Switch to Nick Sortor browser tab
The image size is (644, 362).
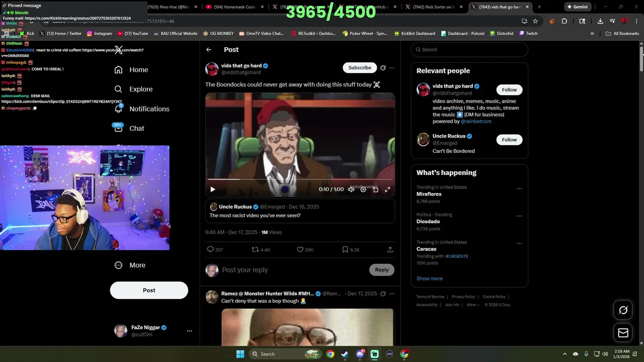tap(434, 7)
